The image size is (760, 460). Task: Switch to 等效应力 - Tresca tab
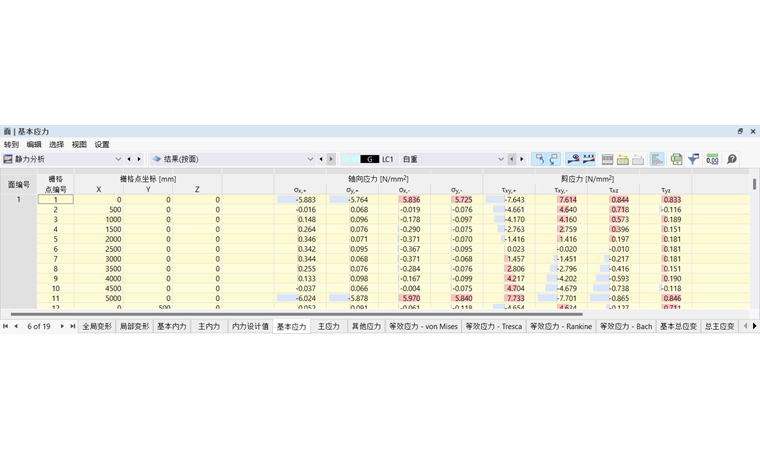tap(494, 326)
